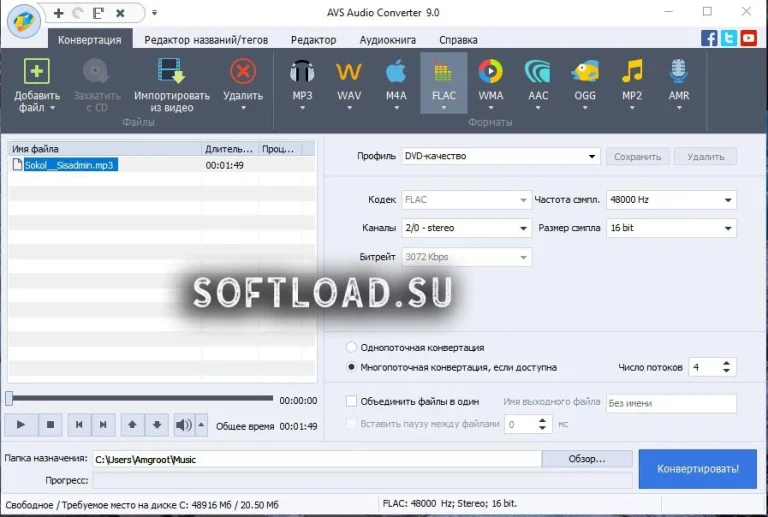
Task: Select the AAC format icon
Action: point(538,71)
